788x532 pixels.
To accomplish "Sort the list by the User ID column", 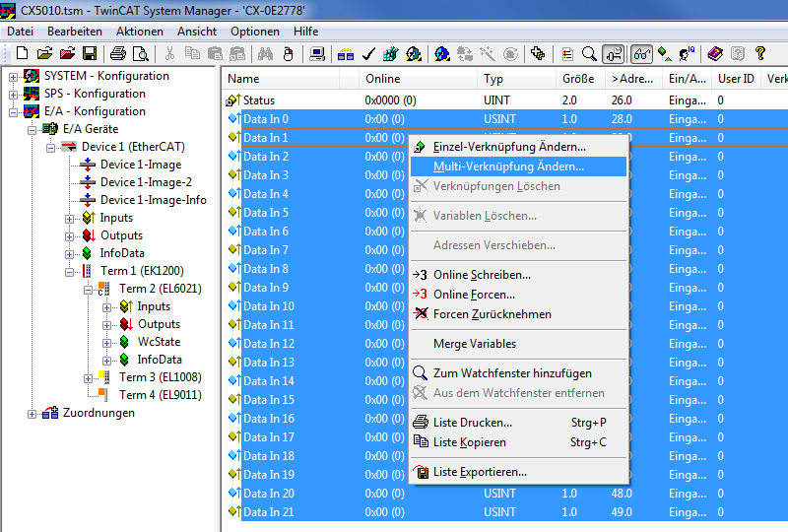I will 737,79.
